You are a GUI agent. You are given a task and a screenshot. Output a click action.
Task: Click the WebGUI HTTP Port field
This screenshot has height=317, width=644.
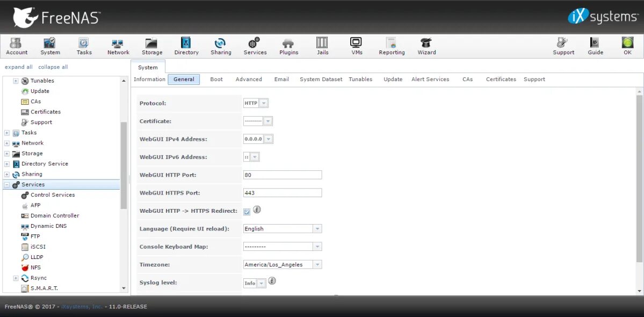tap(283, 175)
